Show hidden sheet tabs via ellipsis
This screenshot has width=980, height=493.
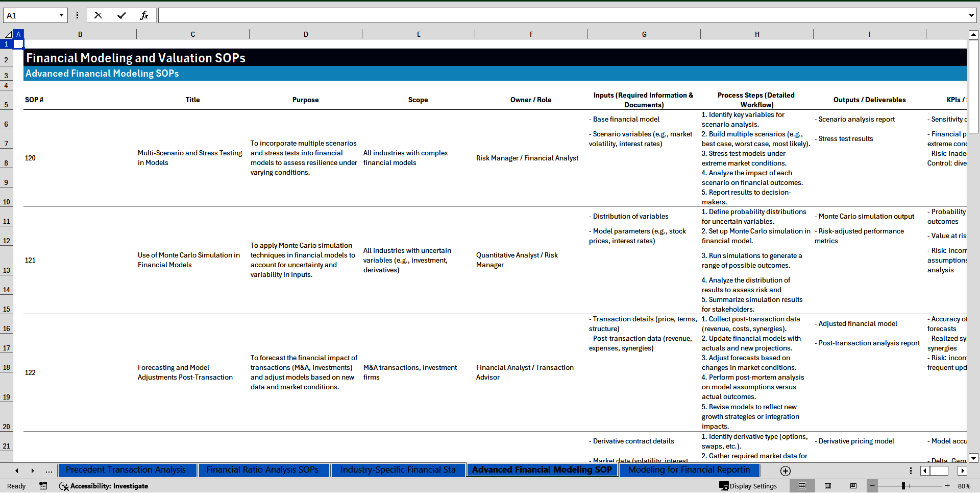(x=48, y=471)
